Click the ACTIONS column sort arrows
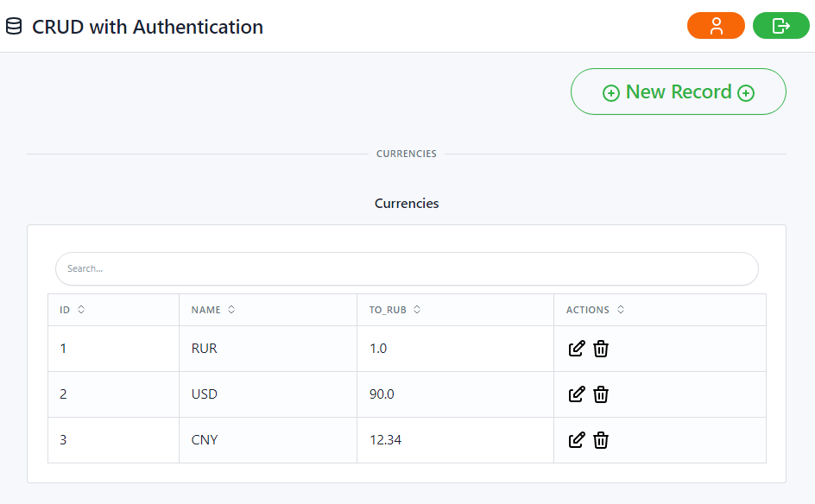 pyautogui.click(x=621, y=310)
